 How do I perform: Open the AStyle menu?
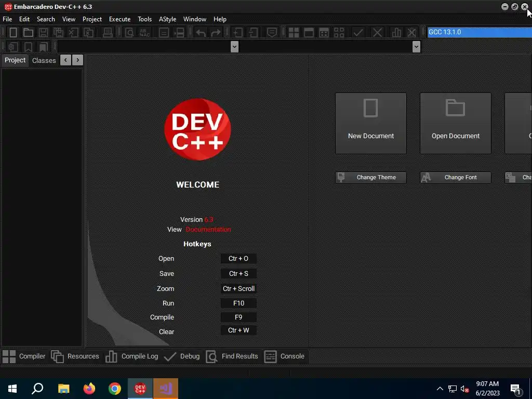(x=168, y=19)
